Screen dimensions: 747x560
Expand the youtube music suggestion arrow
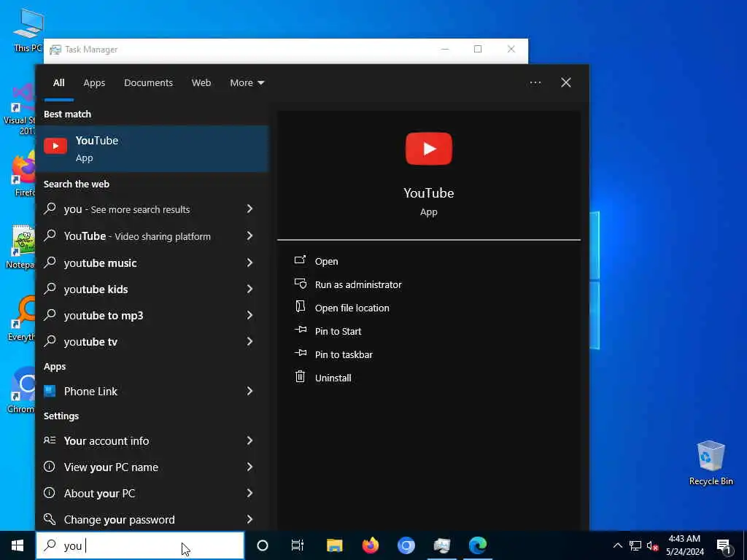coord(249,262)
